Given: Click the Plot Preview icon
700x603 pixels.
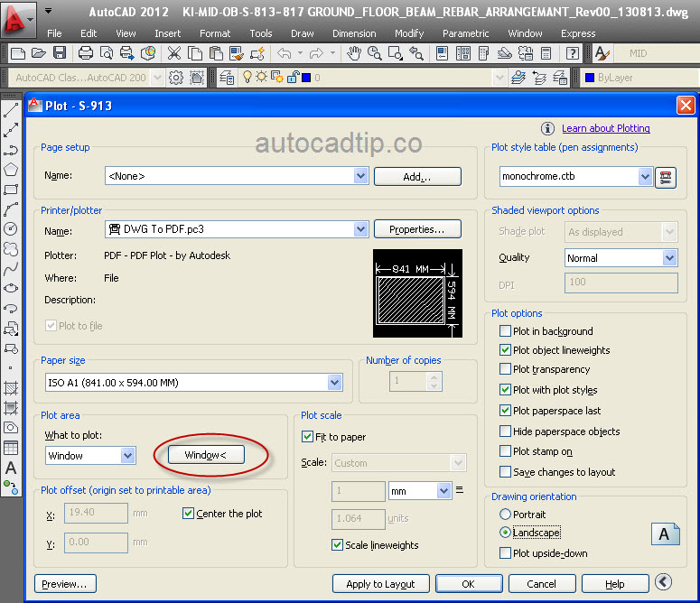Looking at the screenshot, I should point(107,53).
